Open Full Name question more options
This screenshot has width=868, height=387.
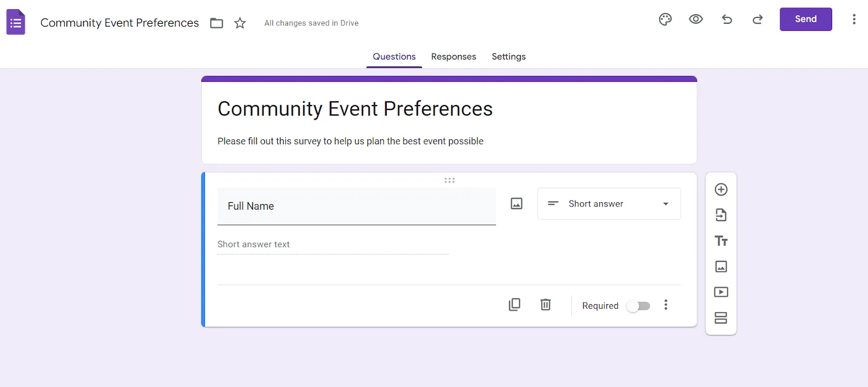pos(666,305)
